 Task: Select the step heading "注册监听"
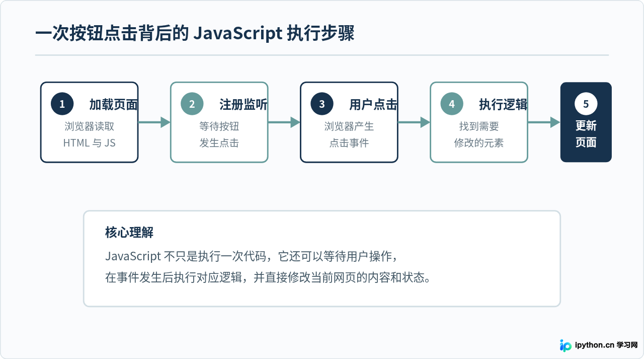[x=243, y=105]
